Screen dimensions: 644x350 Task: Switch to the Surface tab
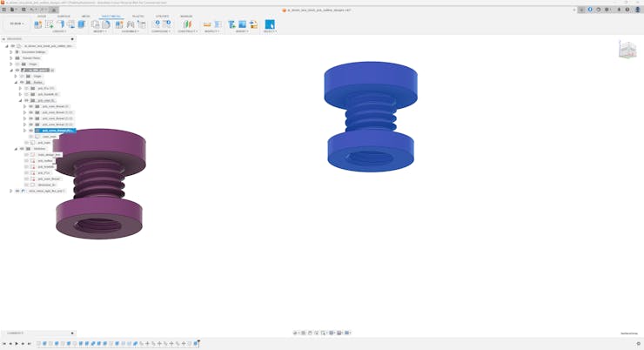64,16
